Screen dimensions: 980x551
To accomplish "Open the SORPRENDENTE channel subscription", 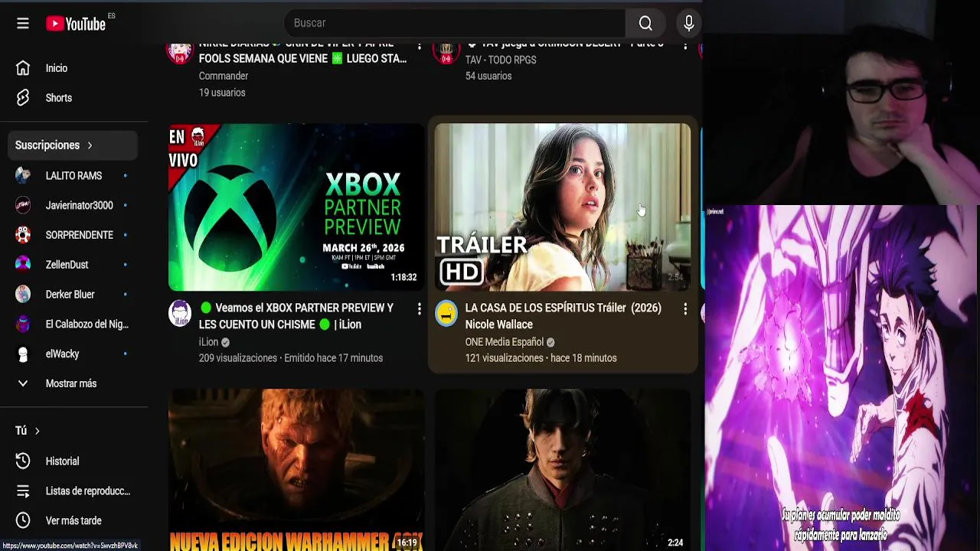I will click(73, 235).
